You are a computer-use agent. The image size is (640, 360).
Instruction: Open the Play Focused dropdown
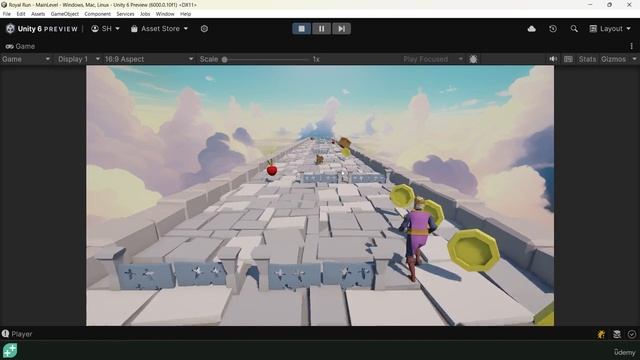433,59
